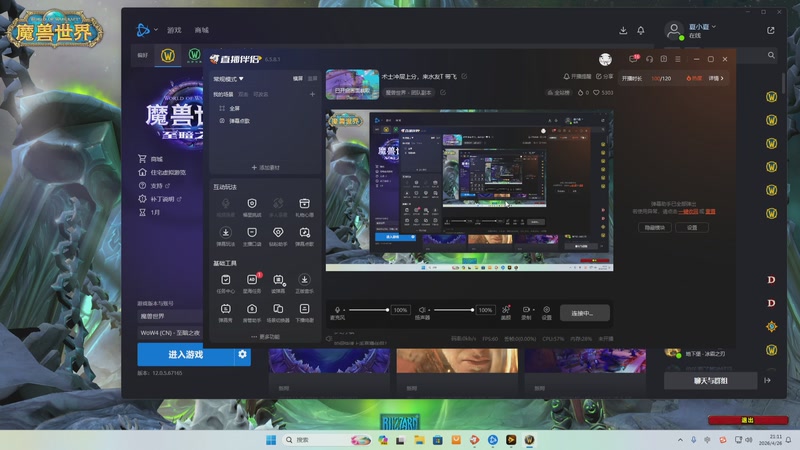
Task: Open the play-box icon in 直播伴侣 title bar
Action: click(664, 59)
